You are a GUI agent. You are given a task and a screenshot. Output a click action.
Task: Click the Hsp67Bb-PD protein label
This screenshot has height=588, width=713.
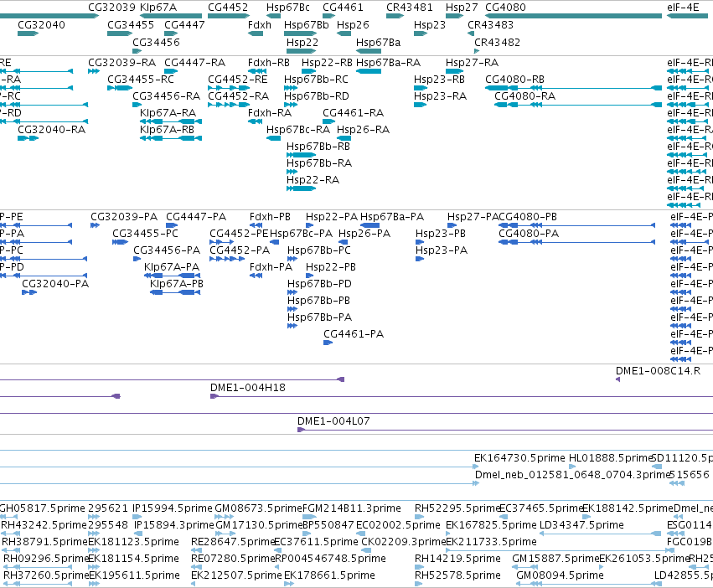tap(319, 284)
